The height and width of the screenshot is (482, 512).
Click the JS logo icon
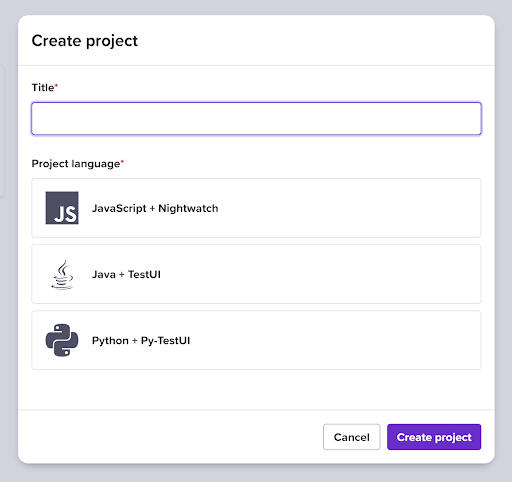(62, 208)
